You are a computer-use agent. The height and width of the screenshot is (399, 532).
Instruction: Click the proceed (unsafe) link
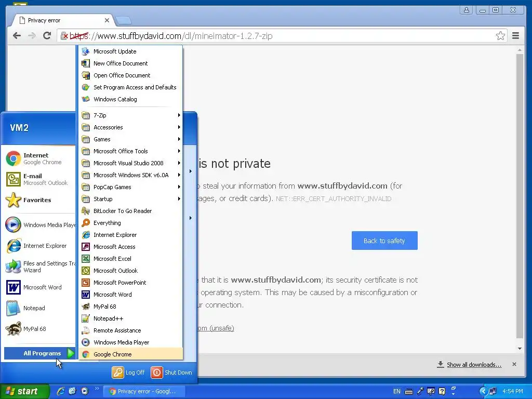[216, 328]
